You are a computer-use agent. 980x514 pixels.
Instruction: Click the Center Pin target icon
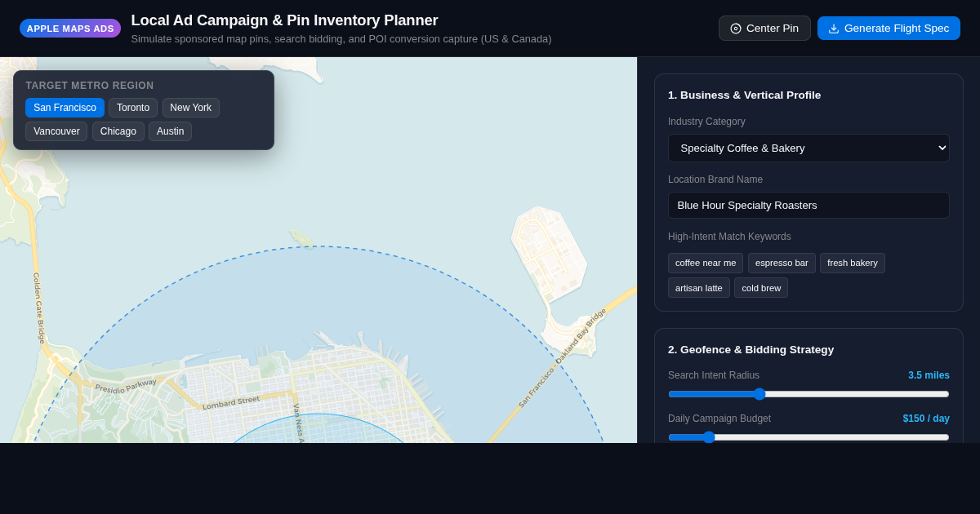[x=736, y=29]
